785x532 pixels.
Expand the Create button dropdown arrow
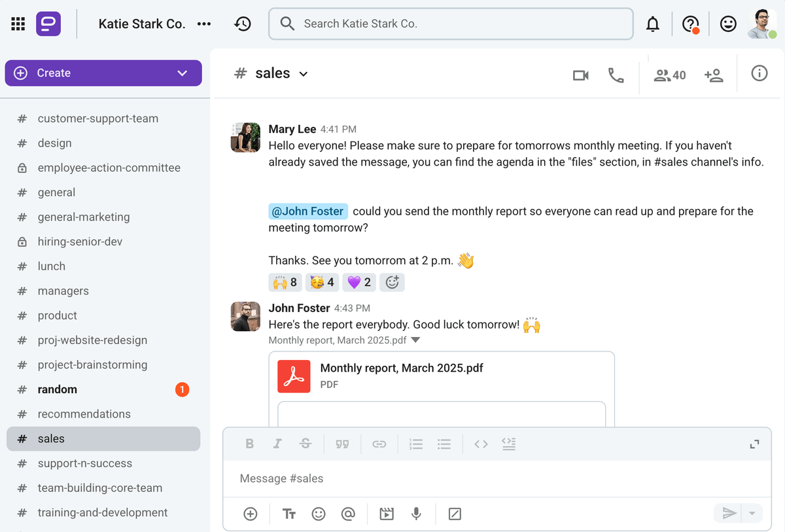coord(182,73)
